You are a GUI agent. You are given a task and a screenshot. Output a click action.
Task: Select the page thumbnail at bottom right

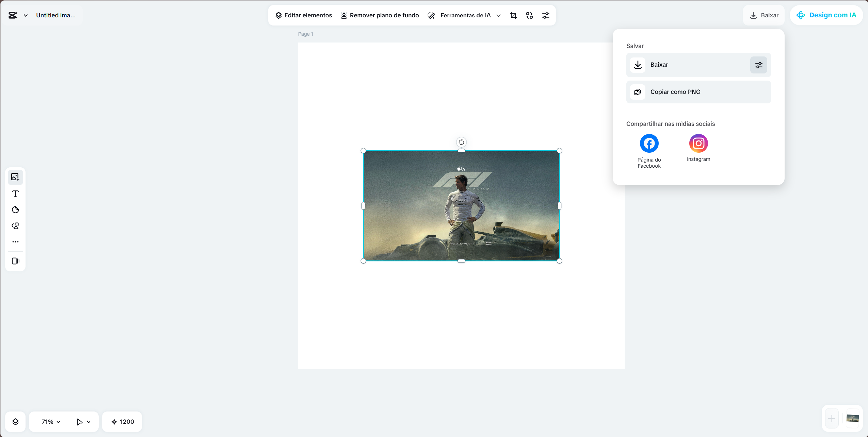click(x=853, y=419)
